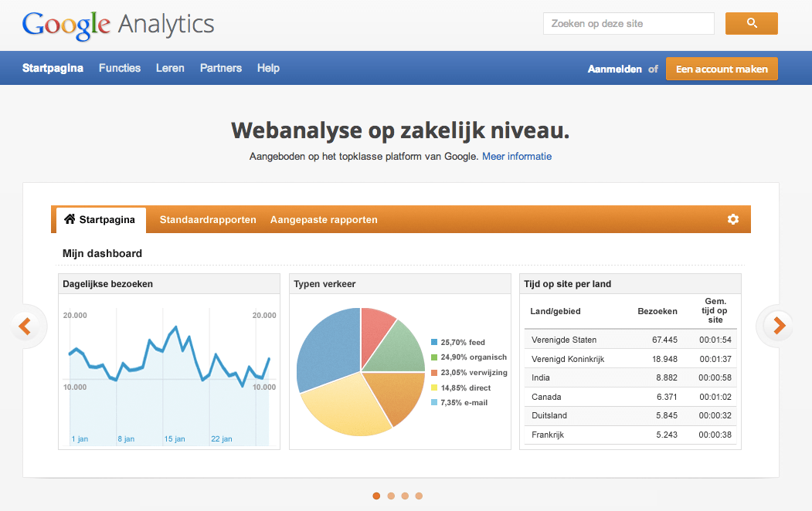Click the Bezoeken column header
The height and width of the screenshot is (511, 812).
(x=657, y=311)
